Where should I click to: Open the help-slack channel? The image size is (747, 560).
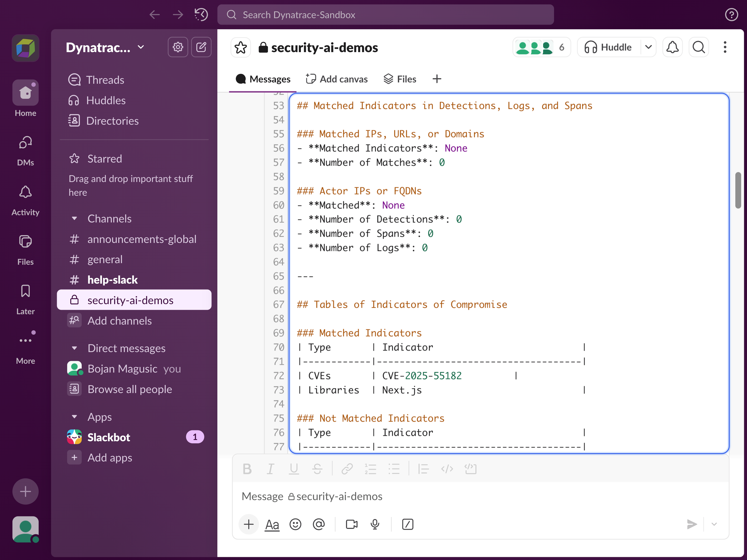coord(113,280)
